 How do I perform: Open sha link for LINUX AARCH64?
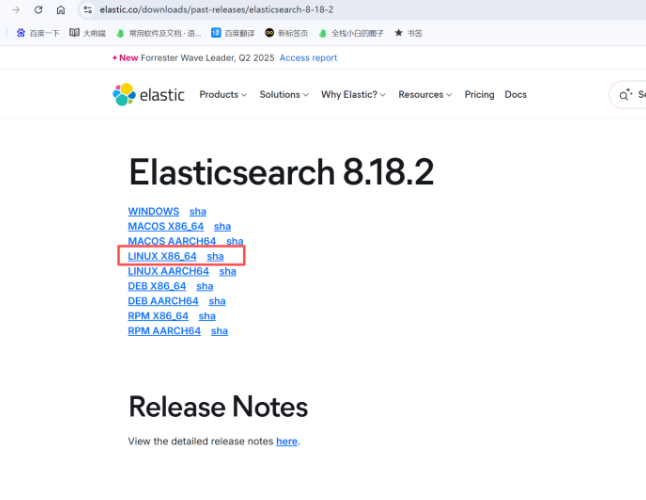click(227, 271)
